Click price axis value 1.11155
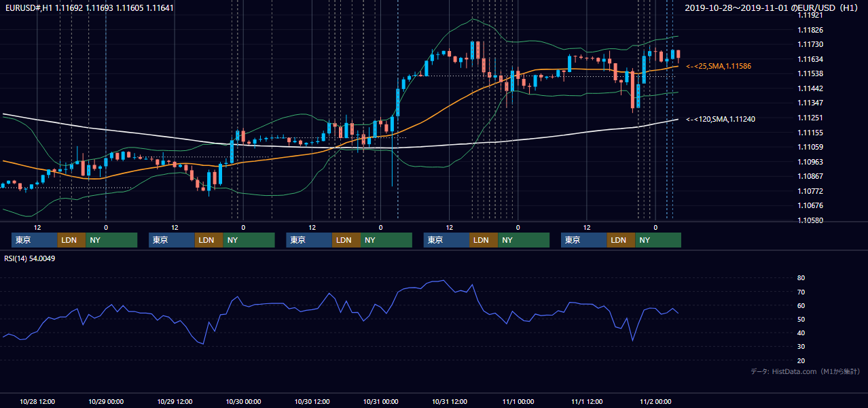Viewport: 868px width, 408px height. 810,133
